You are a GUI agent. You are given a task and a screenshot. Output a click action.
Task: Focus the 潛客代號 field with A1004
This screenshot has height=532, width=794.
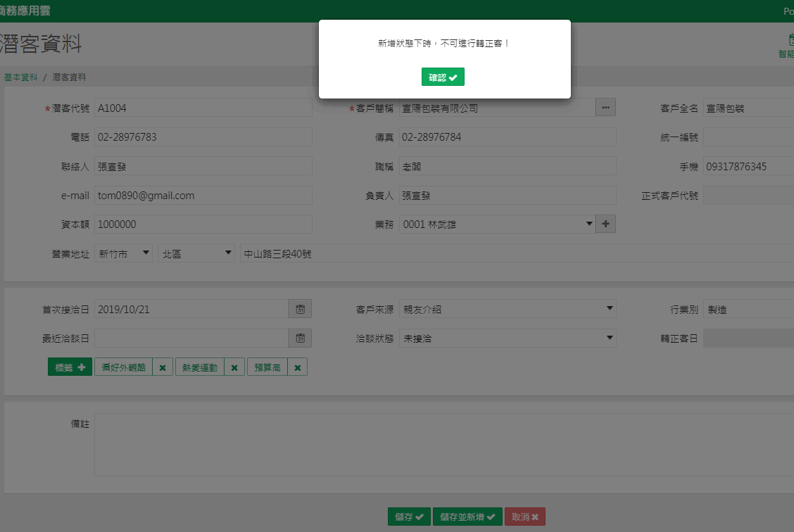[203, 108]
